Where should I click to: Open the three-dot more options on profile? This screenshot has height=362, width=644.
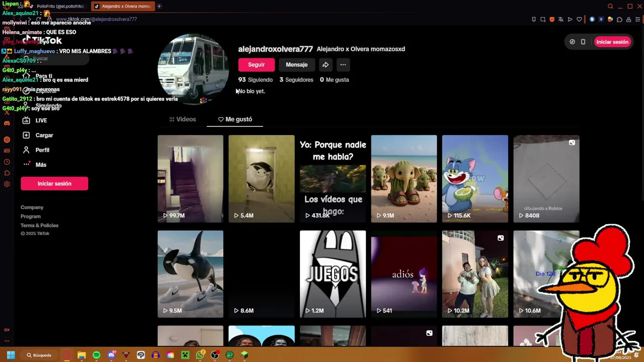[343, 65]
